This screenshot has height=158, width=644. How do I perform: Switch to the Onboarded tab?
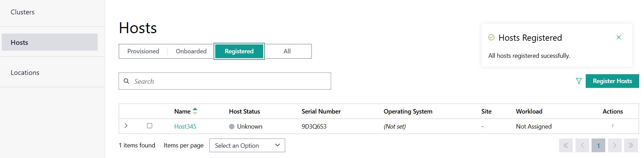pyautogui.click(x=191, y=51)
